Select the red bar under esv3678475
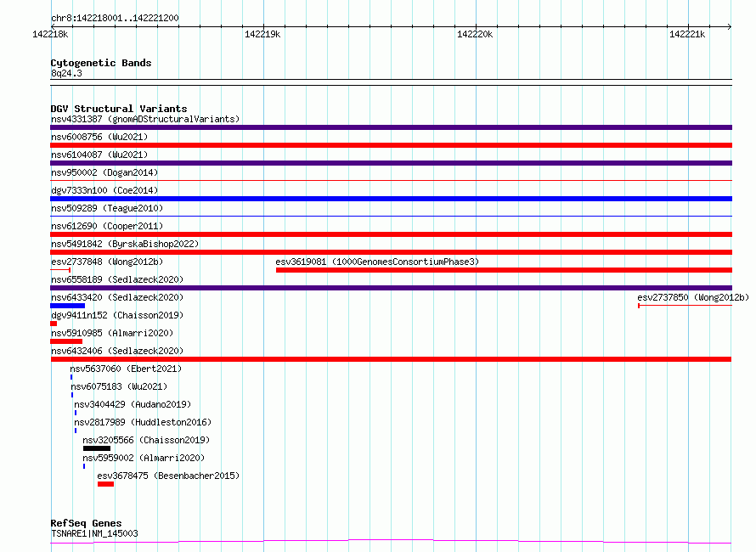 105,485
